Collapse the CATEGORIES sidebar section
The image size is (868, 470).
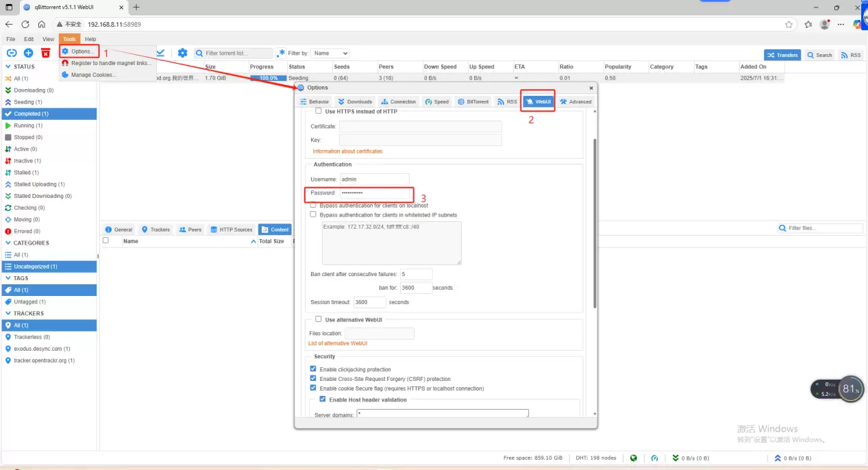(8, 243)
